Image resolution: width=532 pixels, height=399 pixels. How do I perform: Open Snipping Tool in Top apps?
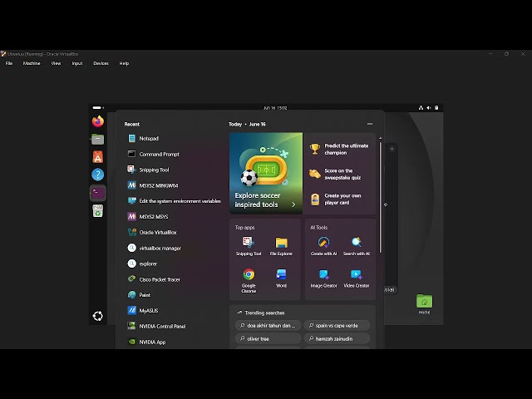click(249, 246)
